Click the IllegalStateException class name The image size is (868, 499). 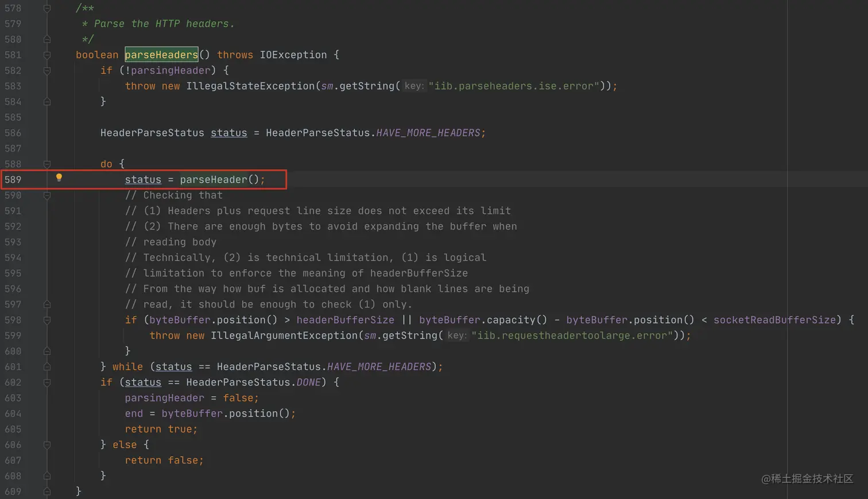click(250, 86)
